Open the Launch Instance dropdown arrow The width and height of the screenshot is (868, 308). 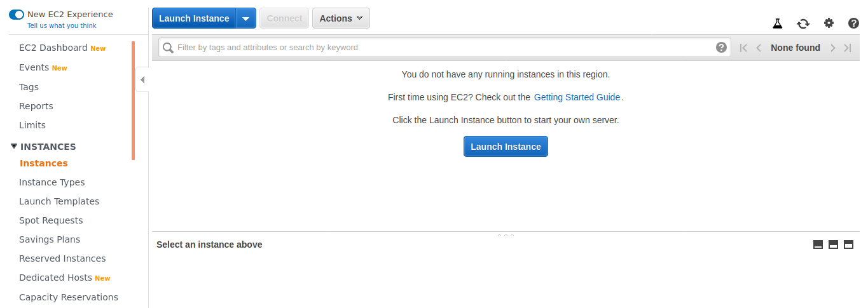(246, 18)
